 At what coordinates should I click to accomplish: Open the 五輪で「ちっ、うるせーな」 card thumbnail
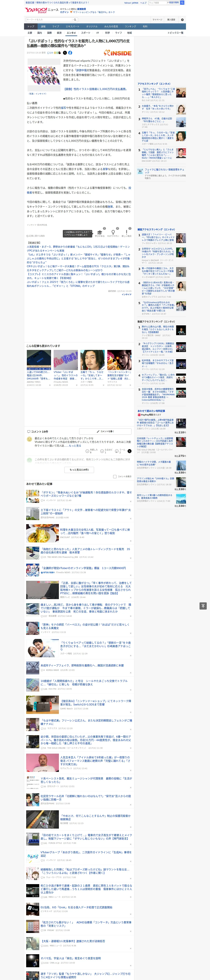pyautogui.click(x=92, y=360)
